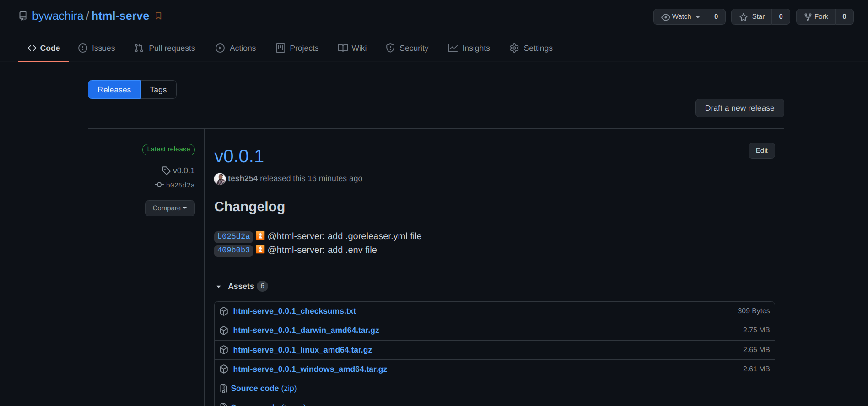Click sidebar commit hash b025d2a
This screenshot has width=868, height=406.
click(x=180, y=185)
